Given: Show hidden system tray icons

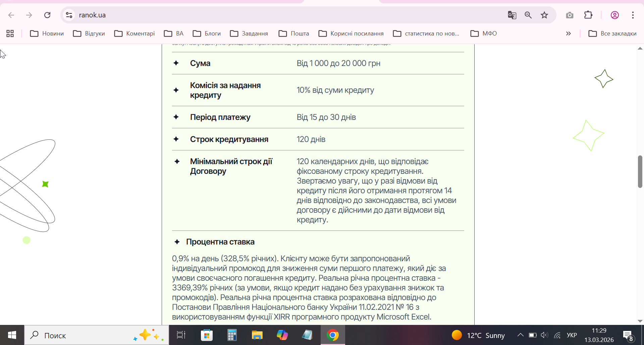Looking at the screenshot, I should pyautogui.click(x=520, y=335).
